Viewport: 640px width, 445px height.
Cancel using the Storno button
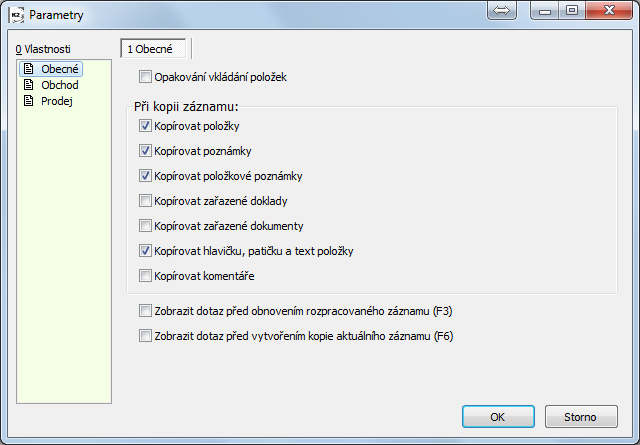[x=581, y=416]
